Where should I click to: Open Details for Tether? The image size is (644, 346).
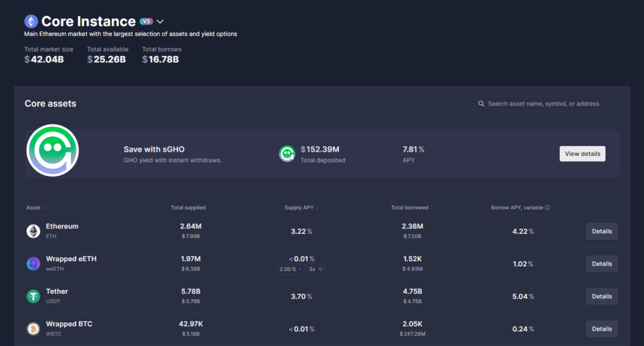[x=602, y=296]
